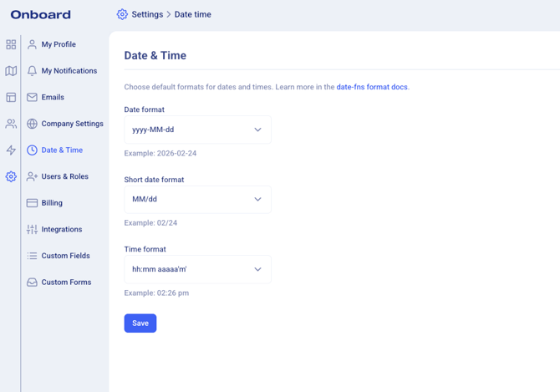Navigate to Custom Fields
The width and height of the screenshot is (560, 392).
click(65, 256)
